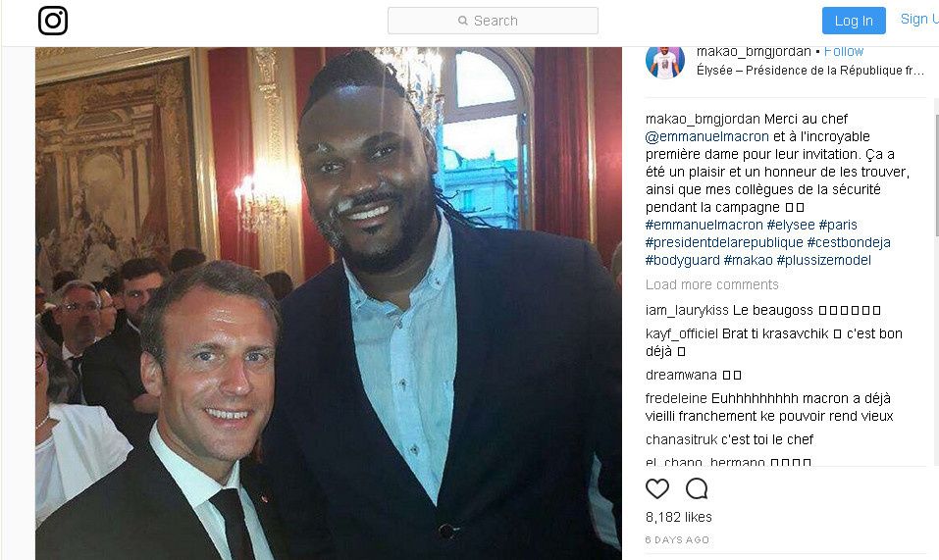
Task: Open the #elysee hashtag
Action: tap(791, 225)
